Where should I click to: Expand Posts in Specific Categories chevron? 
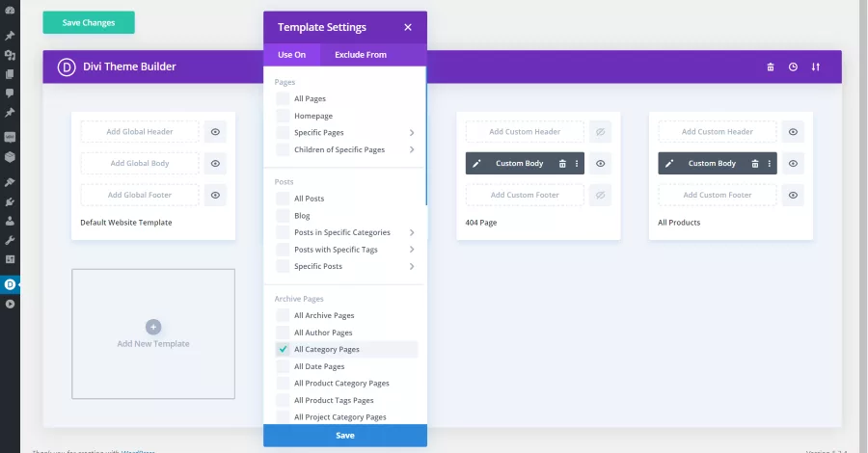[411, 232]
